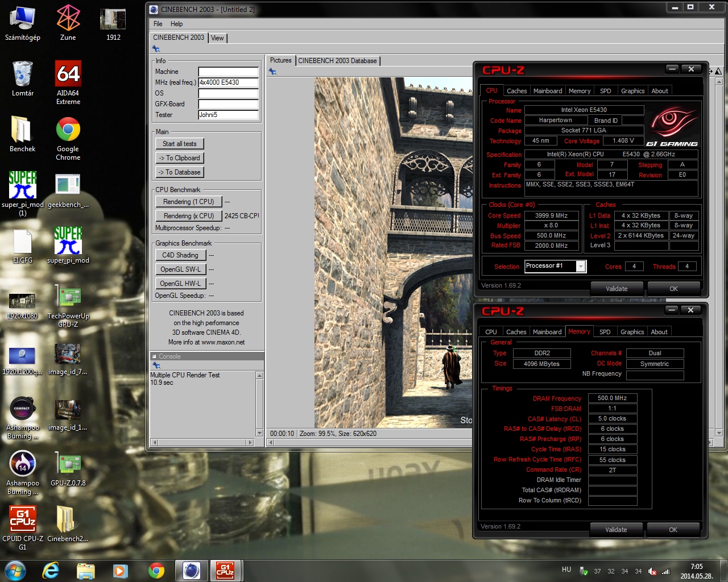Start the OpenGL HW-L test
The width and height of the screenshot is (728, 582).
click(x=180, y=284)
